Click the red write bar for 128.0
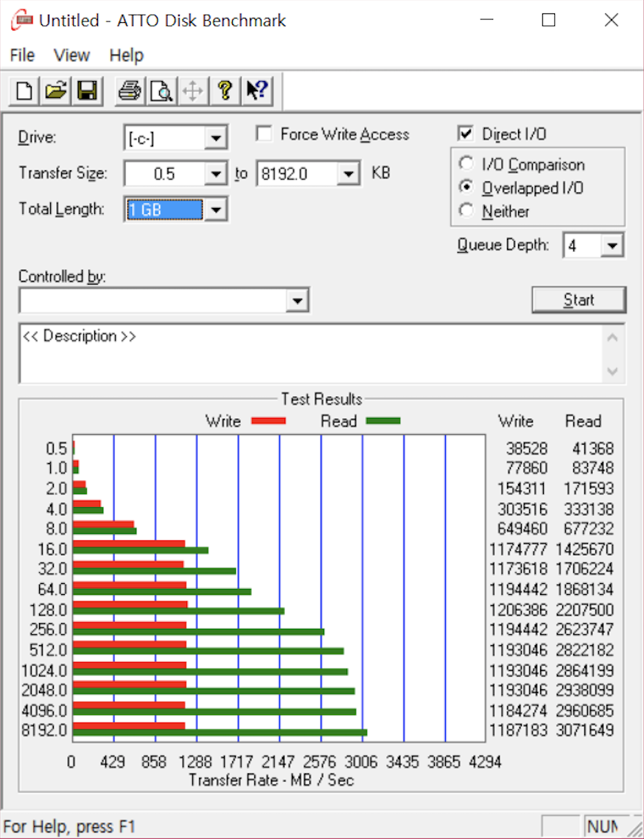This screenshot has height=839, width=644. pyautogui.click(x=130, y=605)
